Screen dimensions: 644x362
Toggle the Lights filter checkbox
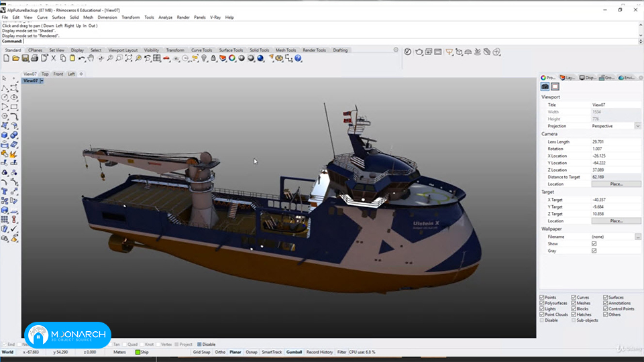pos(542,308)
